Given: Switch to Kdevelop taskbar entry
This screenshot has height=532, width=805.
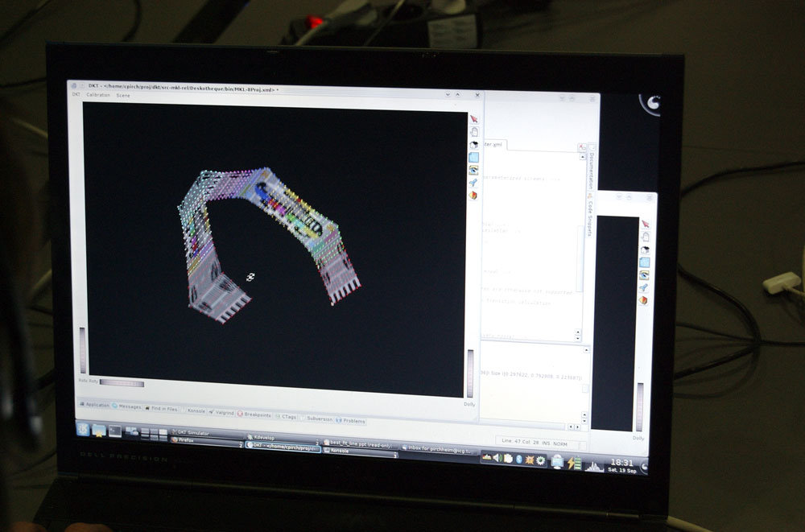Looking at the screenshot, I should [283, 438].
